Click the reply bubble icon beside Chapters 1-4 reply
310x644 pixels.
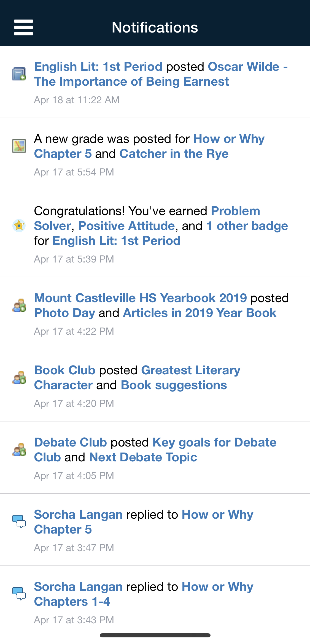click(x=19, y=594)
